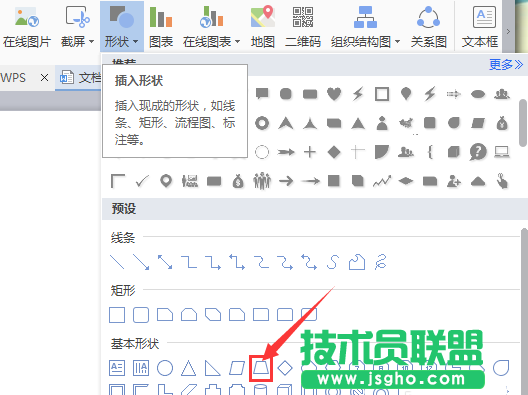Select the freeform polygon tool in 线条
The image size is (528, 395).
click(357, 262)
